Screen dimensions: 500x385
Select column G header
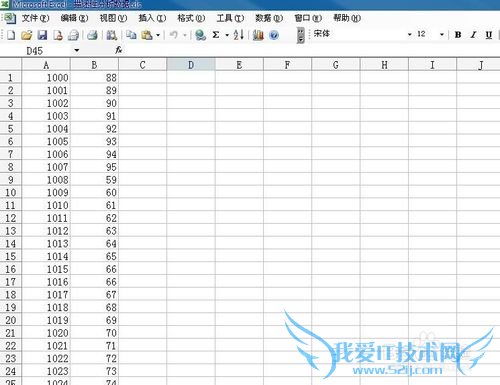(336, 65)
